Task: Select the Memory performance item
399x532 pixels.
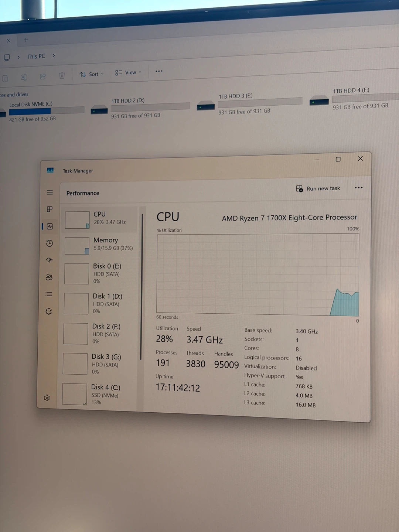Action: (100, 245)
